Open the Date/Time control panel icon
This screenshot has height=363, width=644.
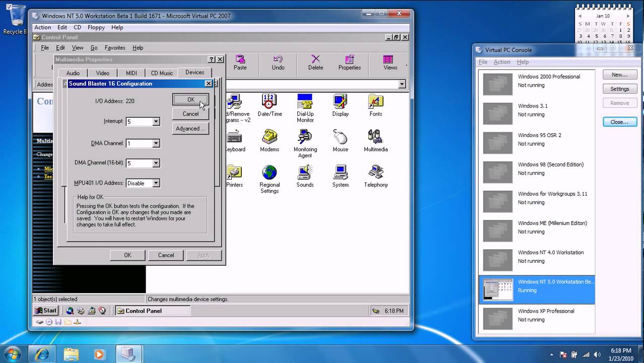tap(270, 105)
